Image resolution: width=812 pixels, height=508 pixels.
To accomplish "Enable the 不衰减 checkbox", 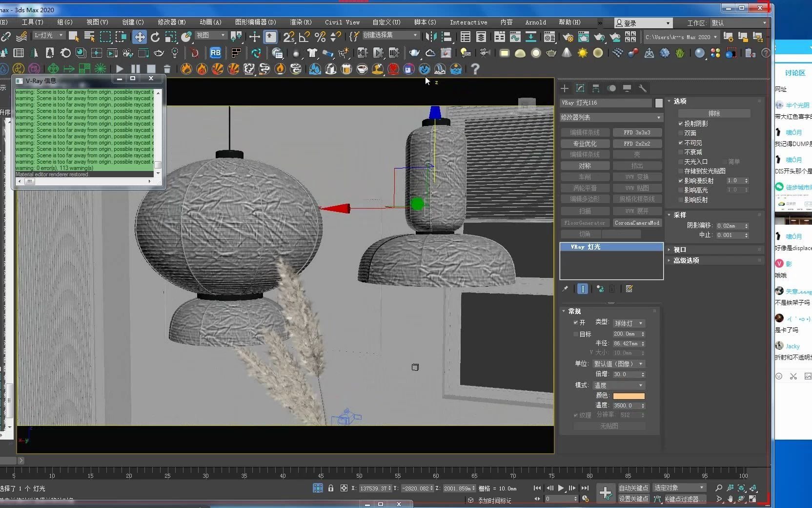I will pos(681,152).
